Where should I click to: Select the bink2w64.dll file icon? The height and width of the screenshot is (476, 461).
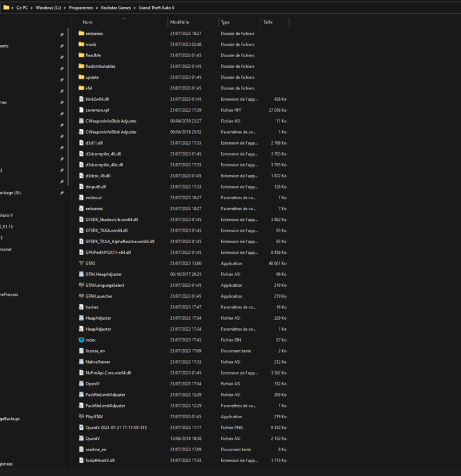(81, 99)
